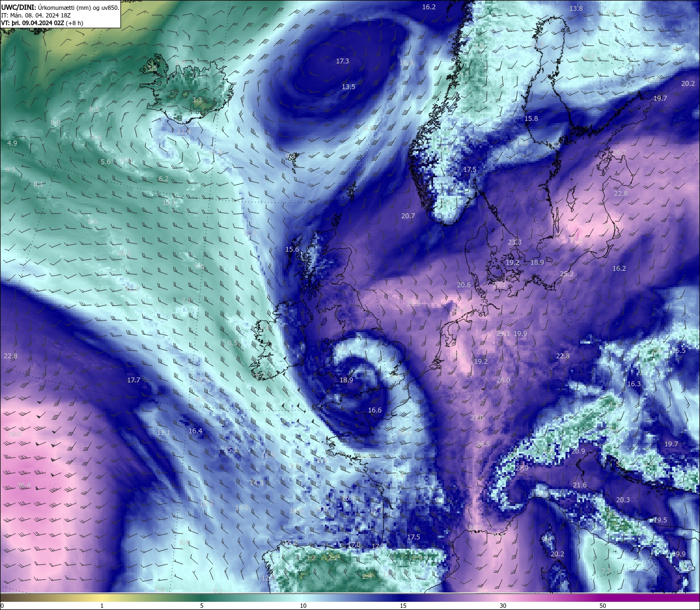Click the 21.6 value on the map
This screenshot has height=610, width=700.
(580, 485)
